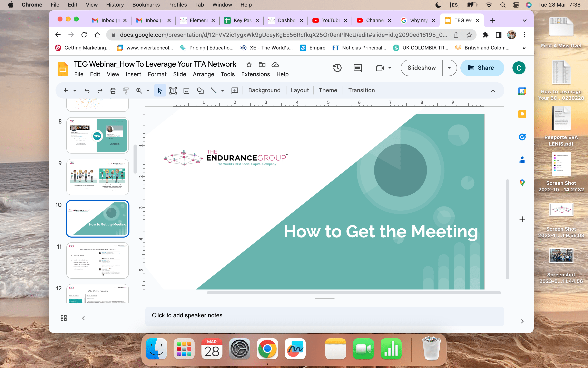Select slide 9 thumbnail
Image resolution: width=588 pixels, height=368 pixels.
[x=97, y=177]
